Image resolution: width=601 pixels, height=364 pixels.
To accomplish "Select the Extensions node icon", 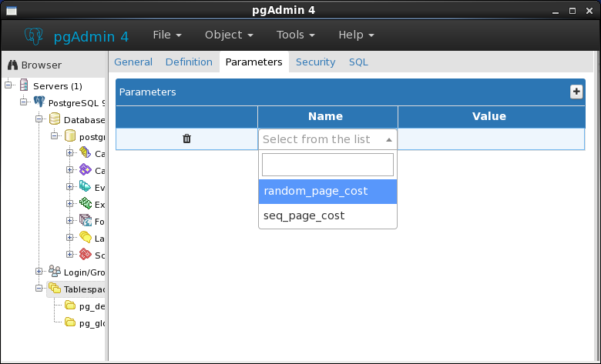I will [x=85, y=204].
